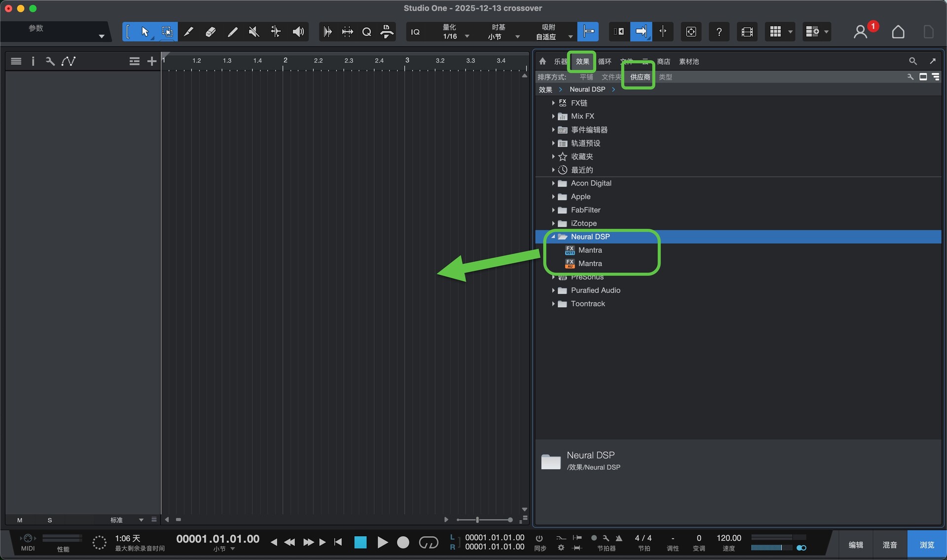Open the 混音 mix view button
The width and height of the screenshot is (947, 560).
click(889, 545)
